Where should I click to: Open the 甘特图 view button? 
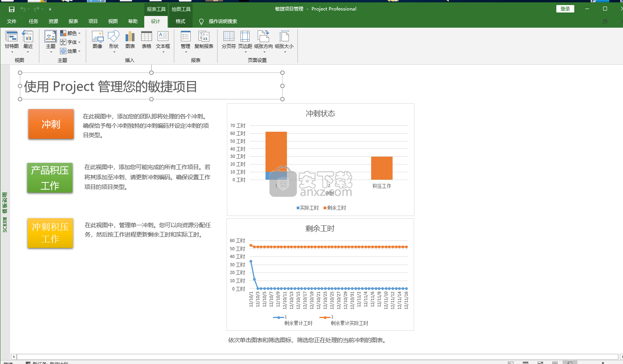click(x=12, y=41)
